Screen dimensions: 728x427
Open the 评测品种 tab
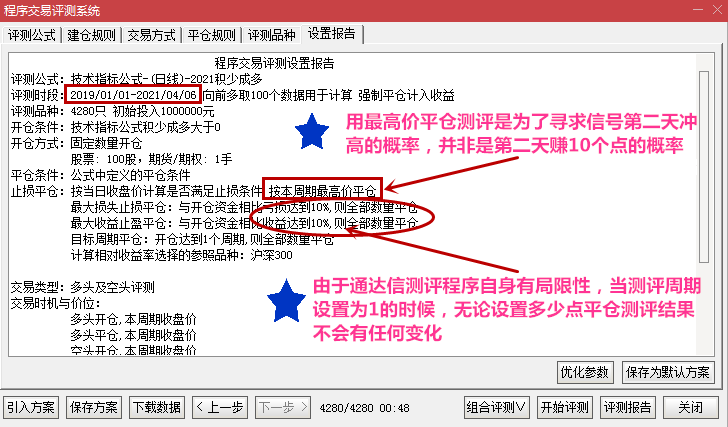tap(271, 35)
